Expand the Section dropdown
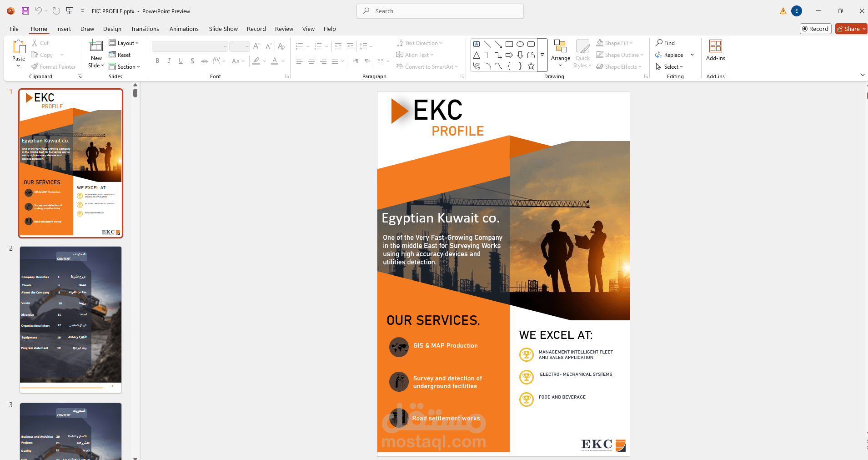 [125, 66]
